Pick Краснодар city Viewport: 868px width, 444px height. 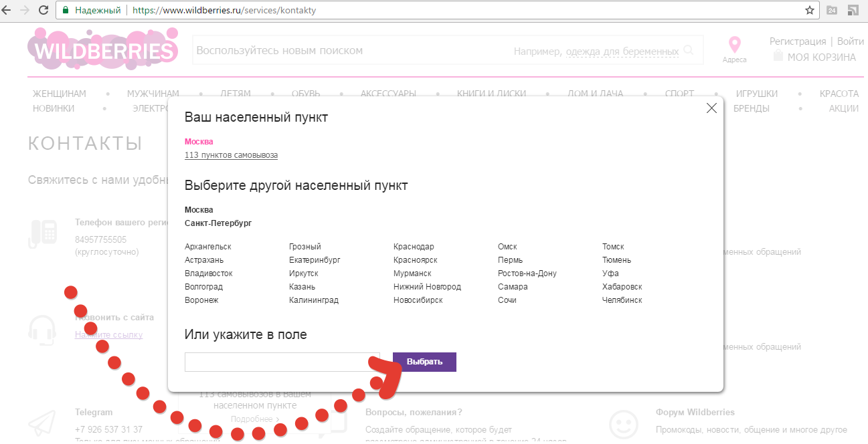414,247
